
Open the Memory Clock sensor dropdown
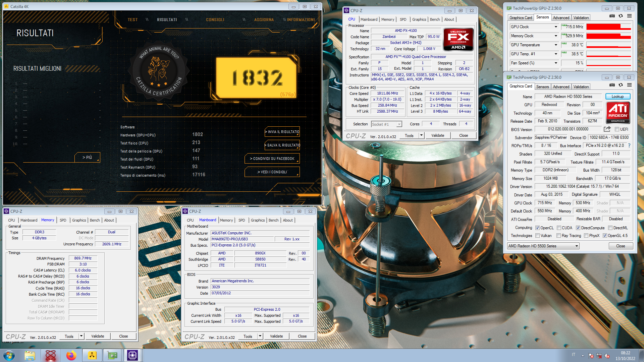click(556, 36)
